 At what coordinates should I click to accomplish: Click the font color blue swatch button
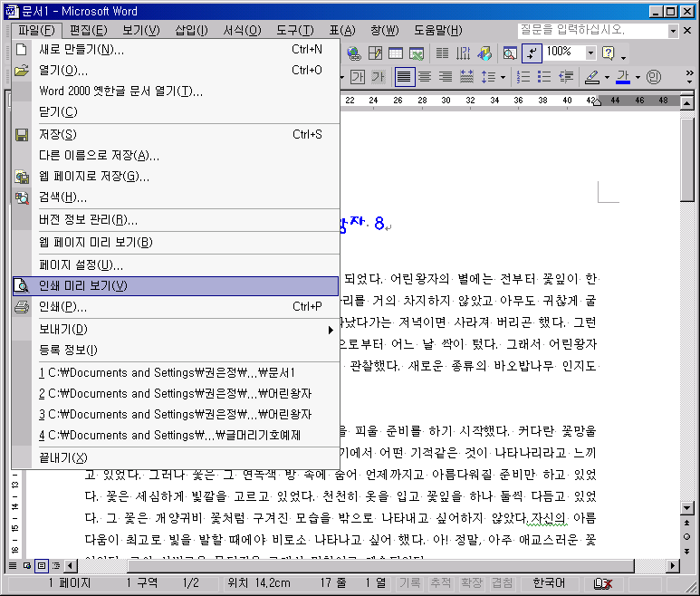point(623,77)
